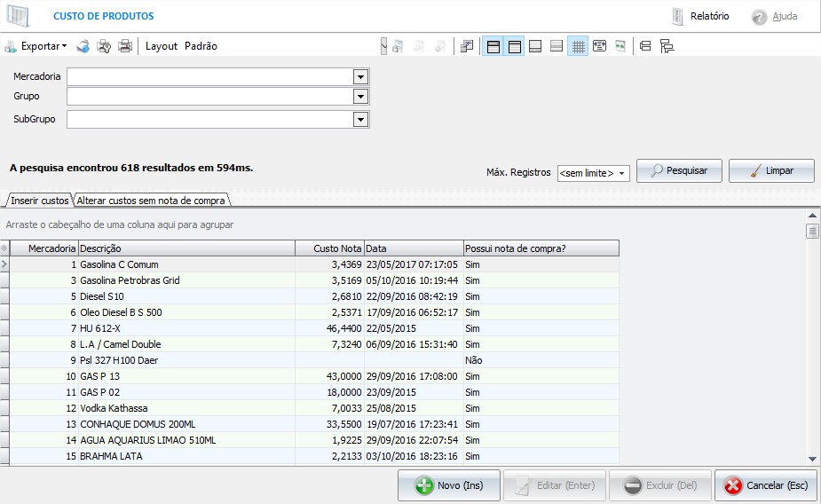
Task: Expand the Grupo combo box arrow
Action: tap(360, 97)
